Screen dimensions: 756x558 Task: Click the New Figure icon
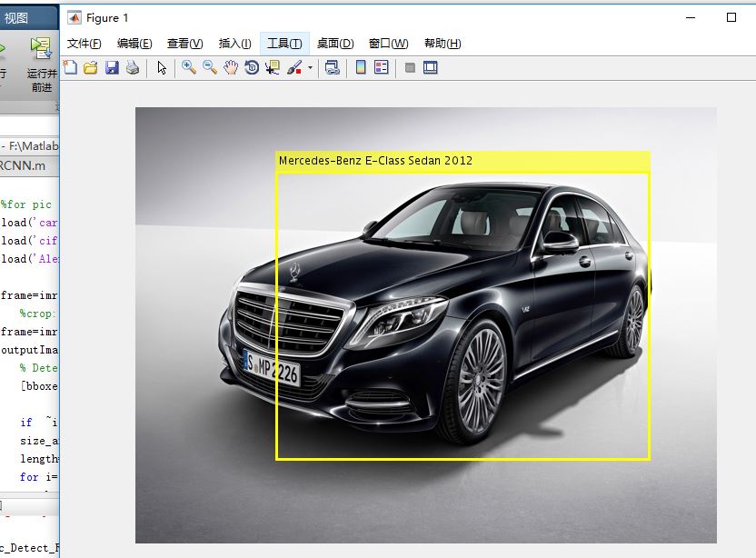[x=70, y=67]
